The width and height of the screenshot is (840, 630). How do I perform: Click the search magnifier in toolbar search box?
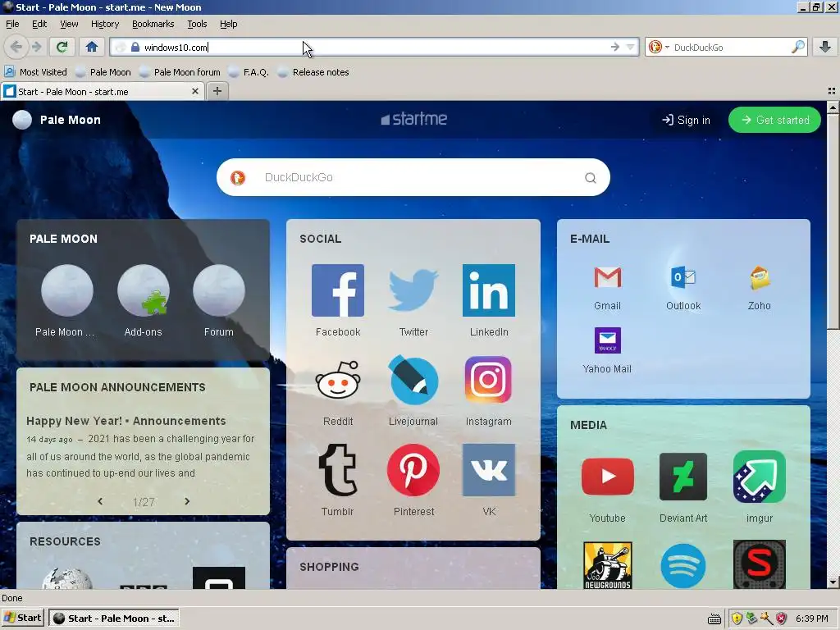coord(797,47)
